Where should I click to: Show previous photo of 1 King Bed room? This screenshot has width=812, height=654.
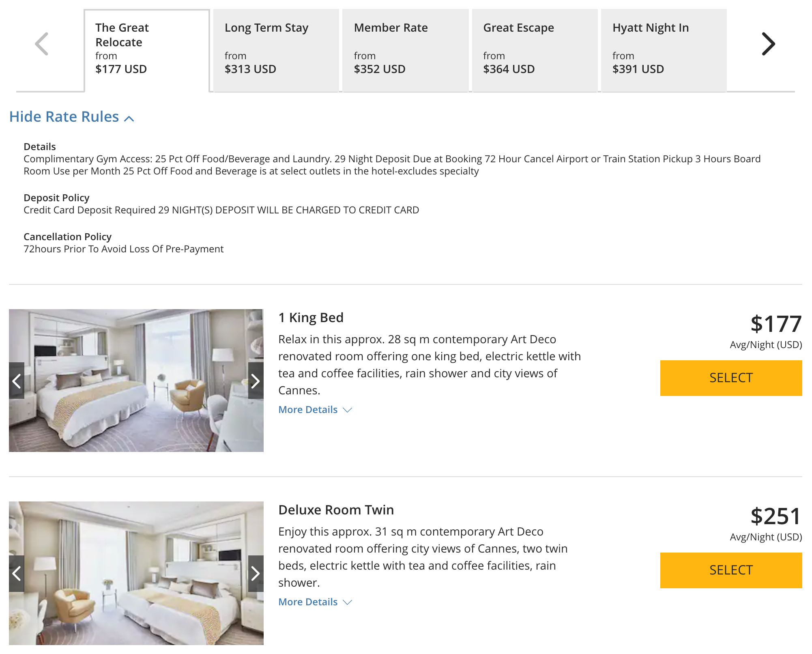coord(17,381)
